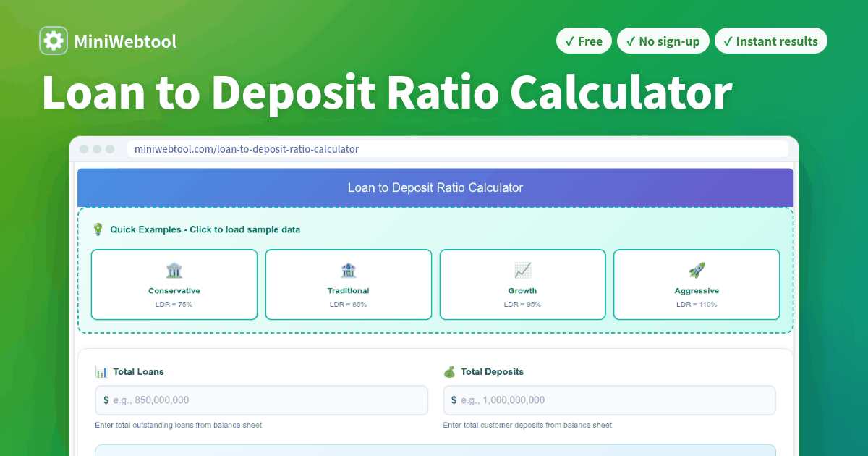The height and width of the screenshot is (456, 868).
Task: Click the bank icon on Traditional card
Action: (x=349, y=271)
